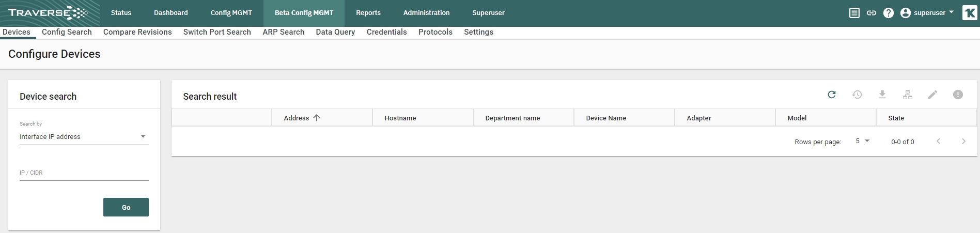Screen dimensions: 980x233
Task: Open the notes icon in top bar
Action: coord(854,13)
